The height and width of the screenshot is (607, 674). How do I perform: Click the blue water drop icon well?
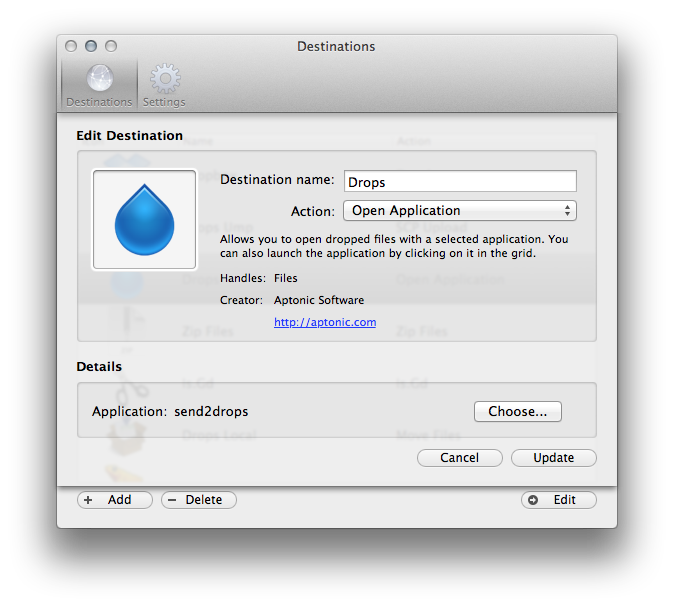pyautogui.click(x=144, y=219)
